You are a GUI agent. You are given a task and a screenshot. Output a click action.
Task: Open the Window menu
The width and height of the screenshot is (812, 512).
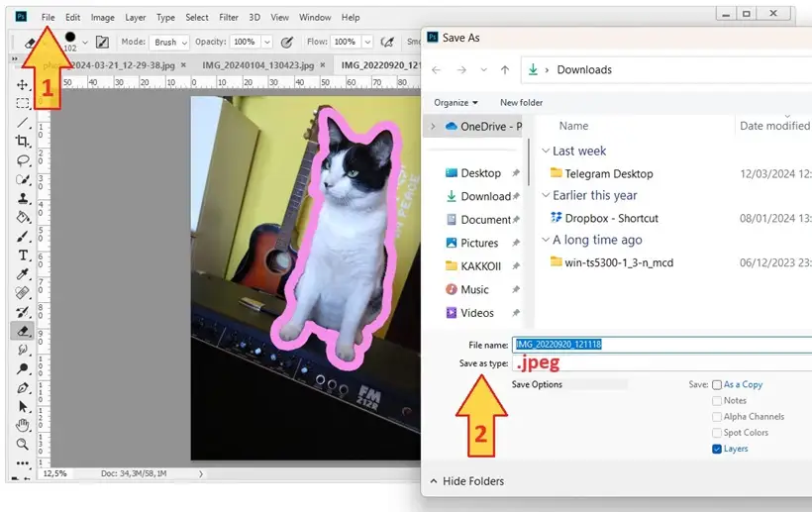point(315,18)
